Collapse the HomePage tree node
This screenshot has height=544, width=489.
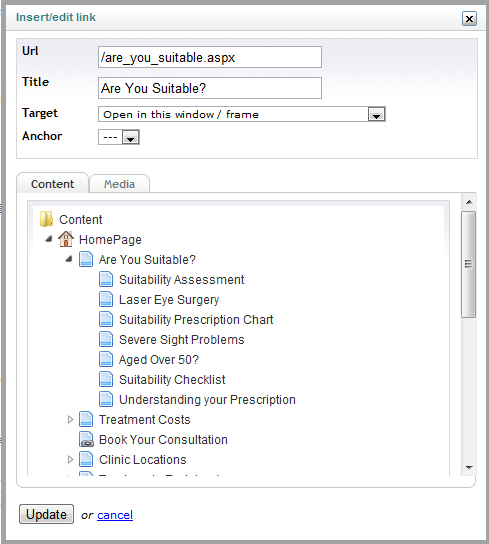tap(49, 239)
